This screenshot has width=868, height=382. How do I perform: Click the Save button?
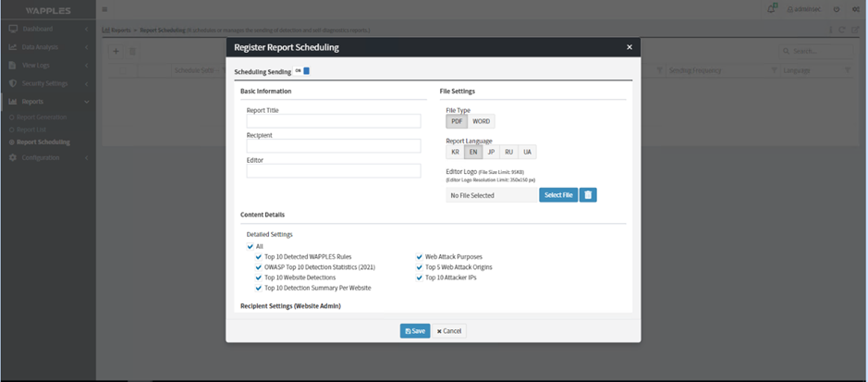pyautogui.click(x=415, y=331)
